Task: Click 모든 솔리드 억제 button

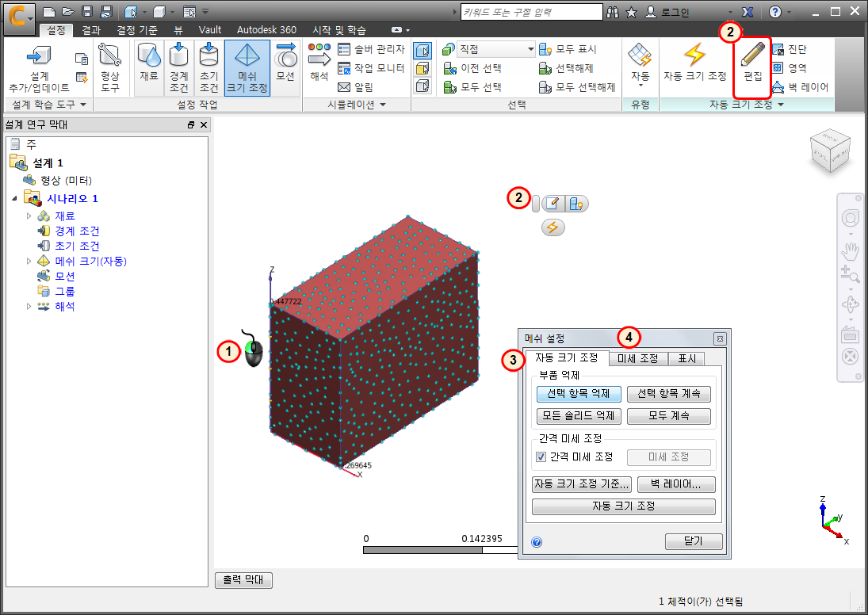Action: pyautogui.click(x=579, y=416)
